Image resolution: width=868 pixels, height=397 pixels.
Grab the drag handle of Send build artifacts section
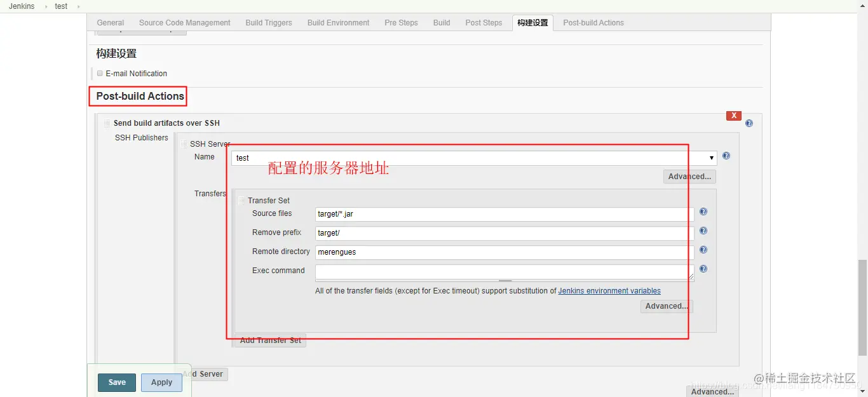tap(107, 123)
